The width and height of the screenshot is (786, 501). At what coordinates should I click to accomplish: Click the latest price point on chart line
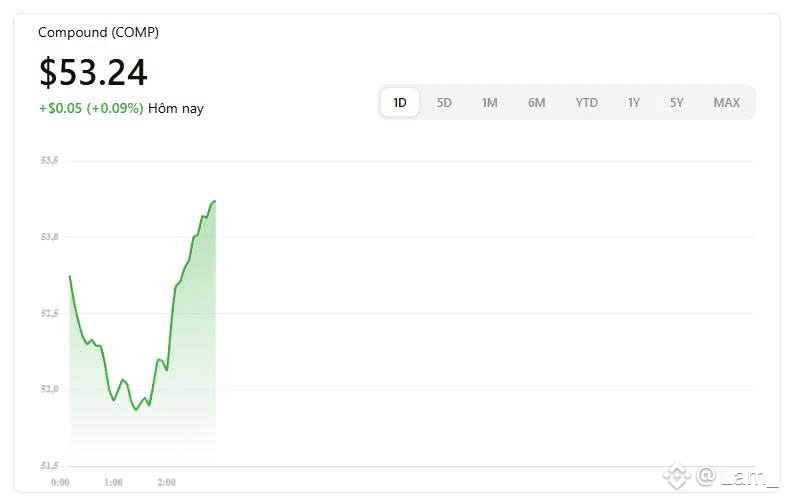[215, 201]
